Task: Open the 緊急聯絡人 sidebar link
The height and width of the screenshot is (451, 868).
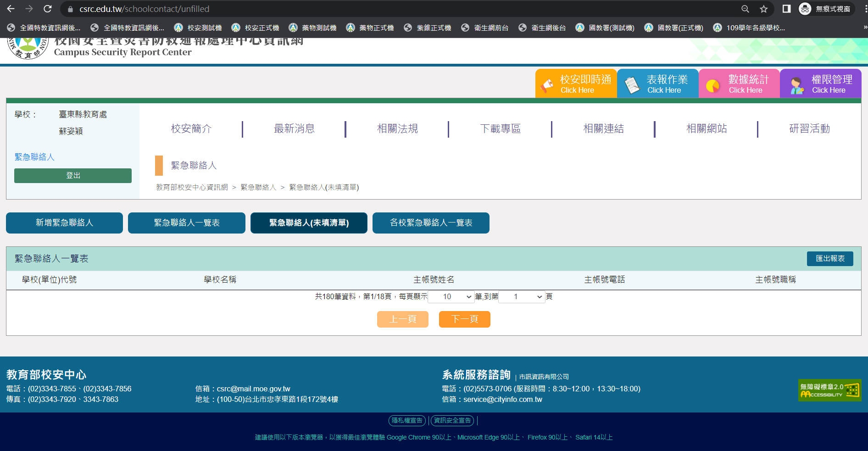Action: tap(34, 157)
